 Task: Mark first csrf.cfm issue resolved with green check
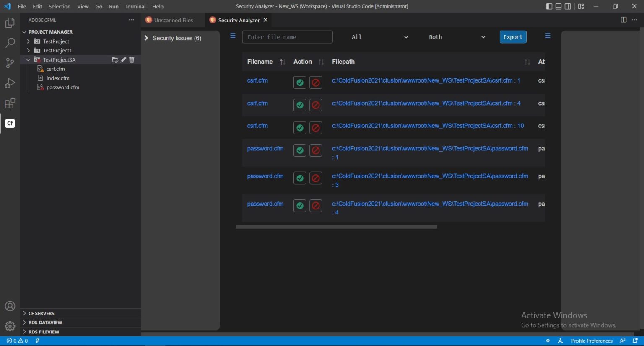tap(299, 82)
